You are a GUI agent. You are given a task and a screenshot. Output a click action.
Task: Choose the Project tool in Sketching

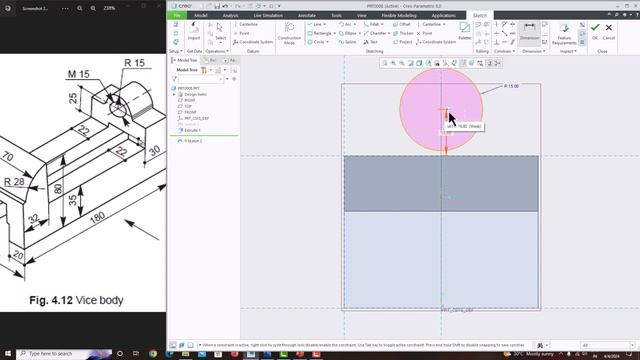[x=402, y=42]
